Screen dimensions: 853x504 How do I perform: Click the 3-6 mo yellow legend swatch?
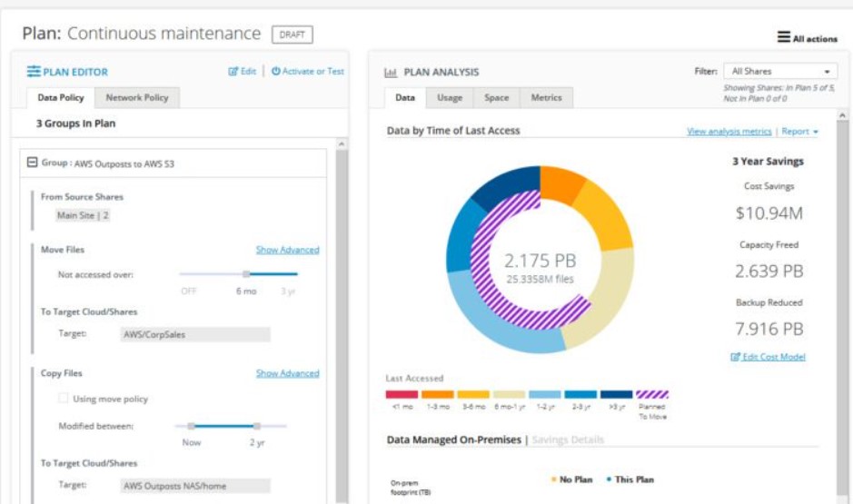472,394
